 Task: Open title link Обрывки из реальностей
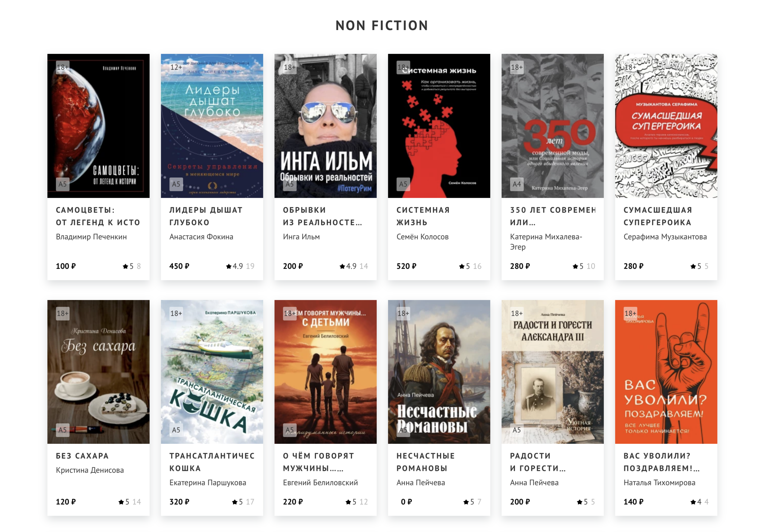(323, 216)
